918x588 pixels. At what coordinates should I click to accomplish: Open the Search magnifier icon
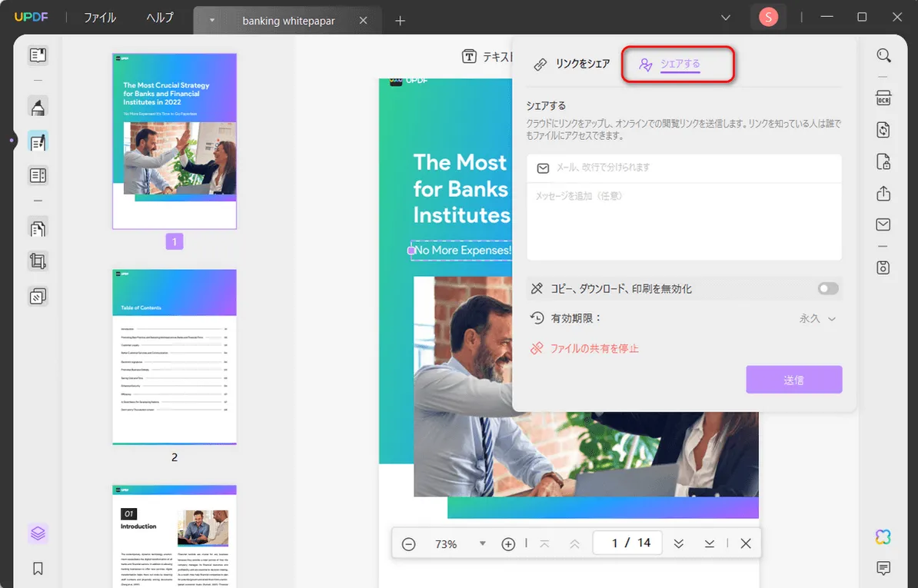(883, 55)
